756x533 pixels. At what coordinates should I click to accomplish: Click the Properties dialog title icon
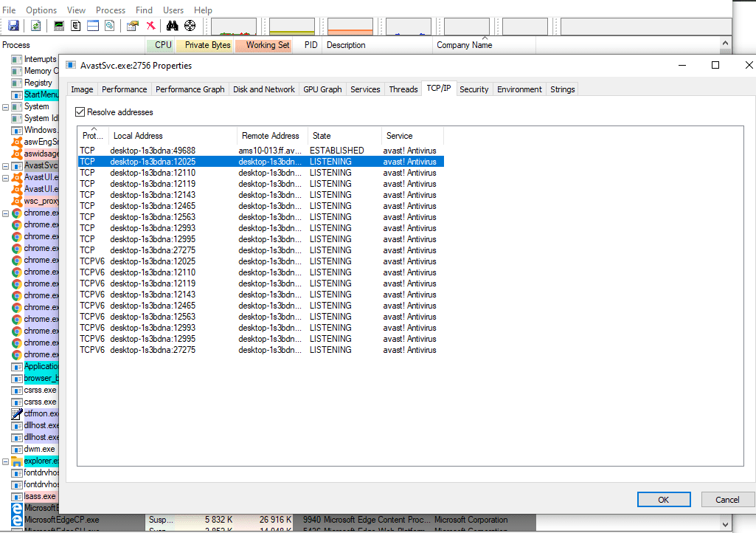tap(71, 65)
